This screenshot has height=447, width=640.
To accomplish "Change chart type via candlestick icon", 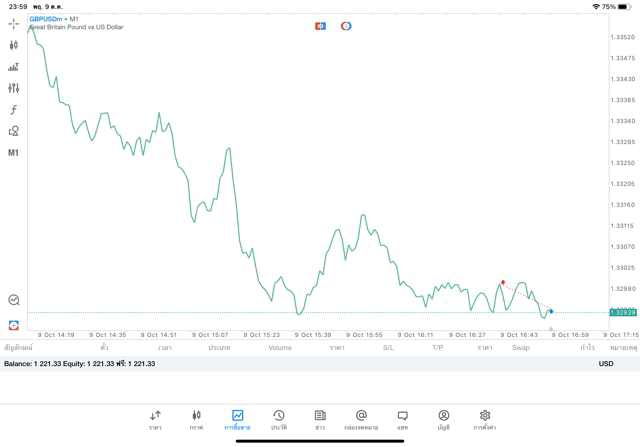I will pyautogui.click(x=13, y=45).
